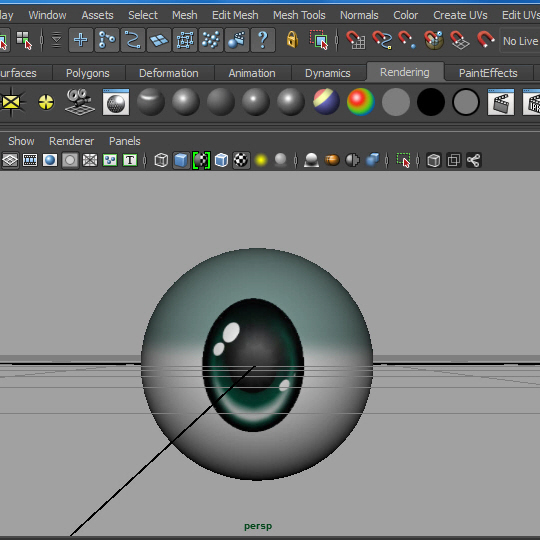Open the Hypershade window icon
540x540 pixels.
116,102
